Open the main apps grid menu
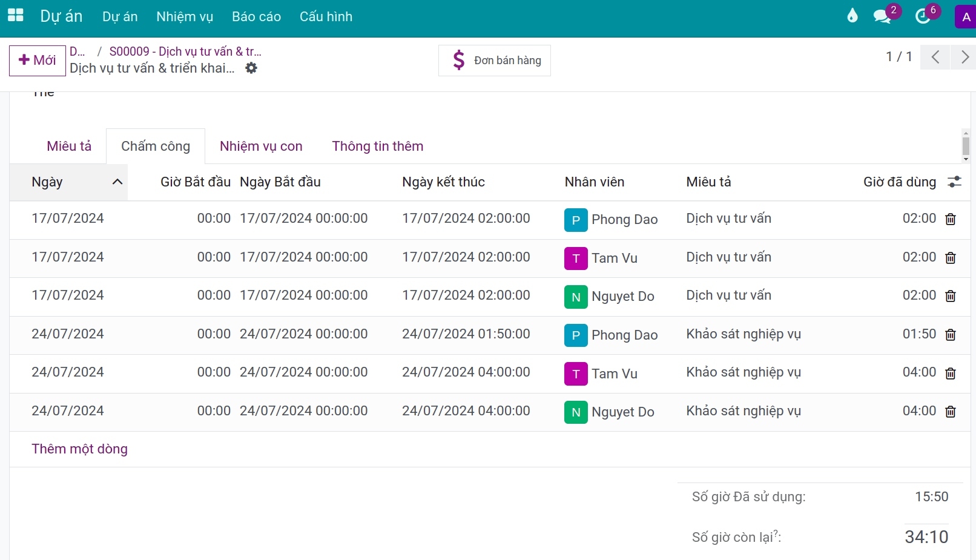976x560 pixels. click(16, 16)
